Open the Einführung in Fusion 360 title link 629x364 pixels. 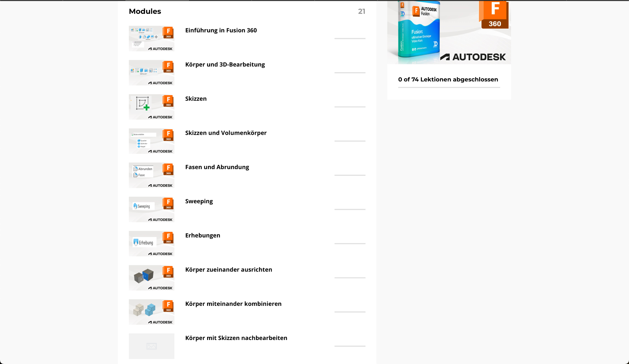(221, 30)
